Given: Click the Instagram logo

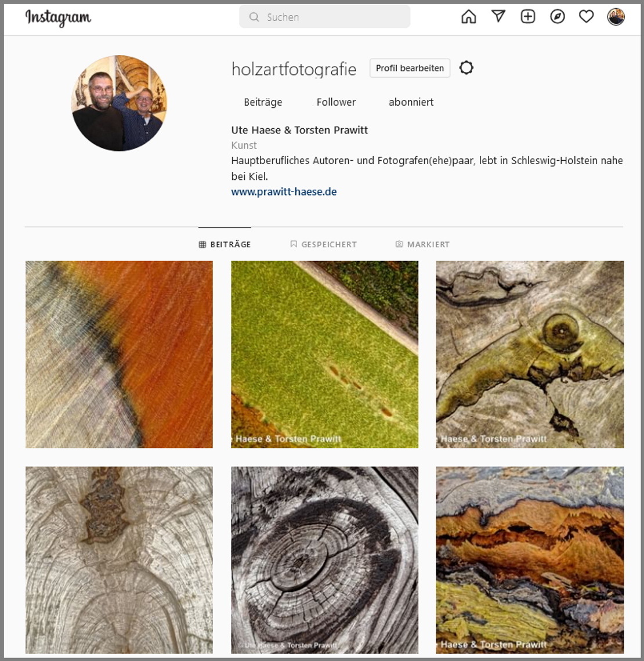Looking at the screenshot, I should 58,18.
